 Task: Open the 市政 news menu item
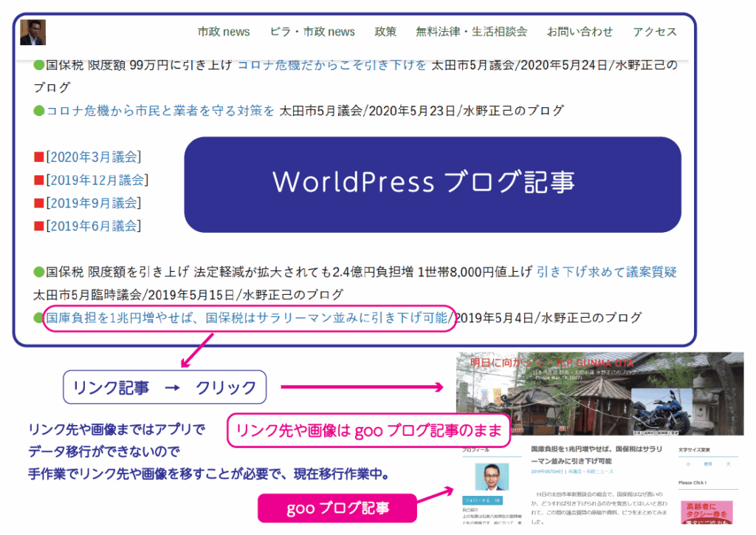click(224, 32)
